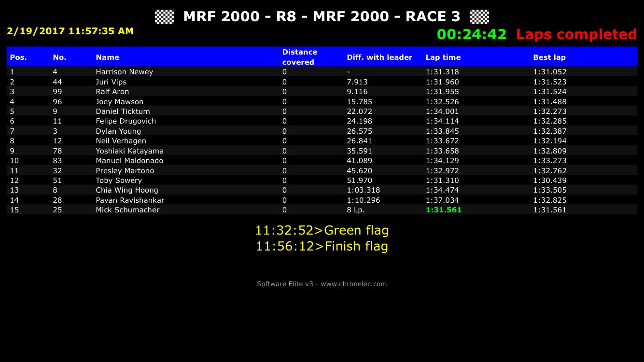Screen dimensions: 644x362
Task: Click the gap value 1:10.296
Action: [364, 200]
